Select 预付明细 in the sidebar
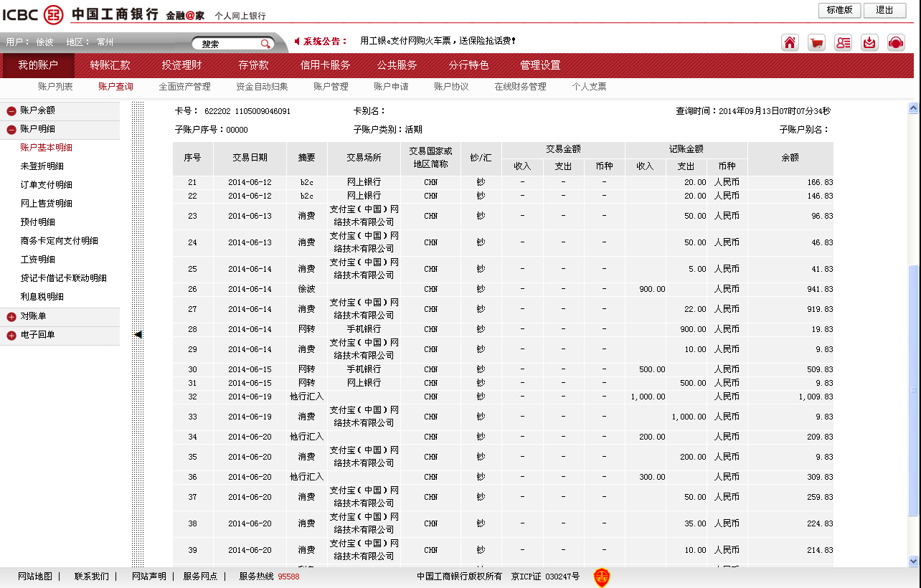 pos(37,222)
